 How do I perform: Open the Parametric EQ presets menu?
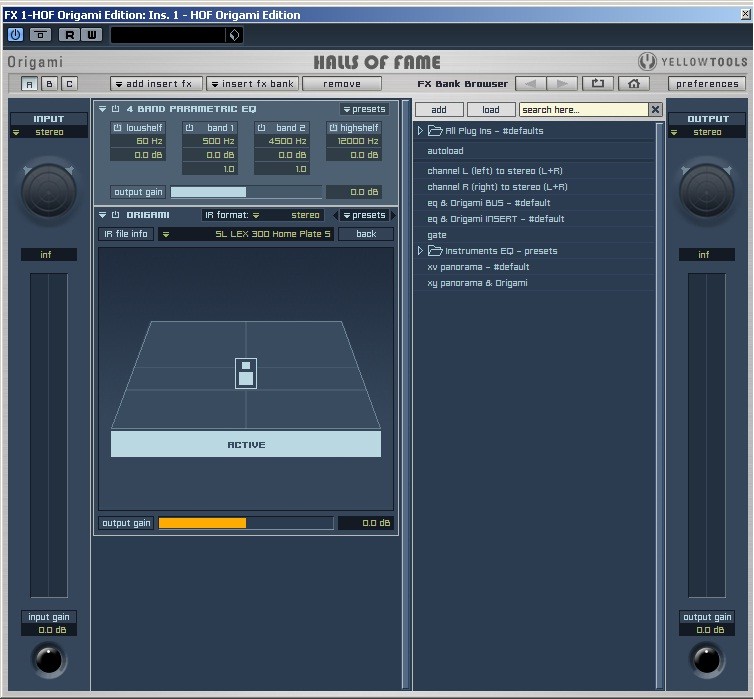(364, 109)
